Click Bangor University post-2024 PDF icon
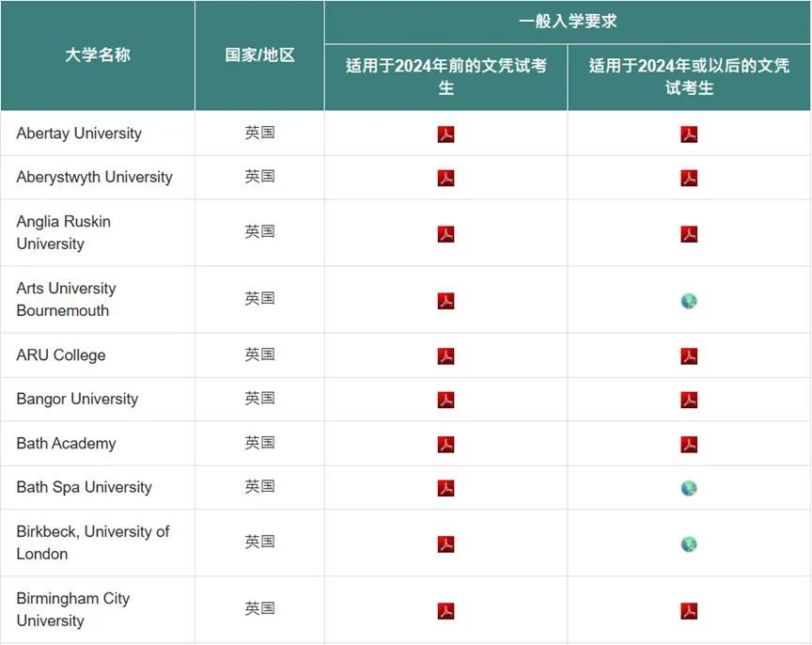812x645 pixels. point(689,399)
